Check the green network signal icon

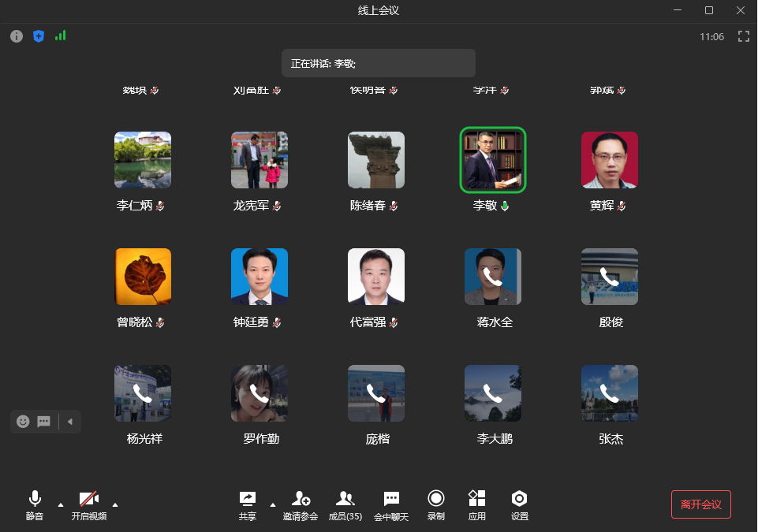(61, 35)
